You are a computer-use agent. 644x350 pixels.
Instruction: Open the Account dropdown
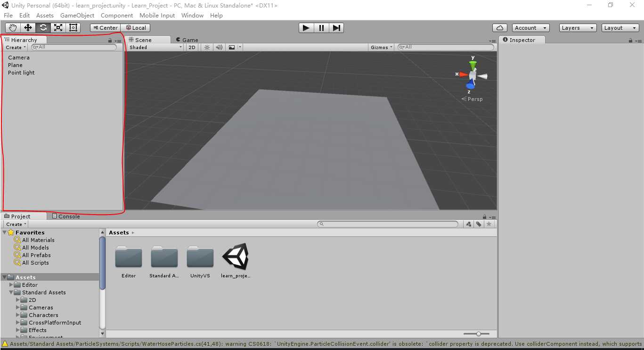[531, 28]
